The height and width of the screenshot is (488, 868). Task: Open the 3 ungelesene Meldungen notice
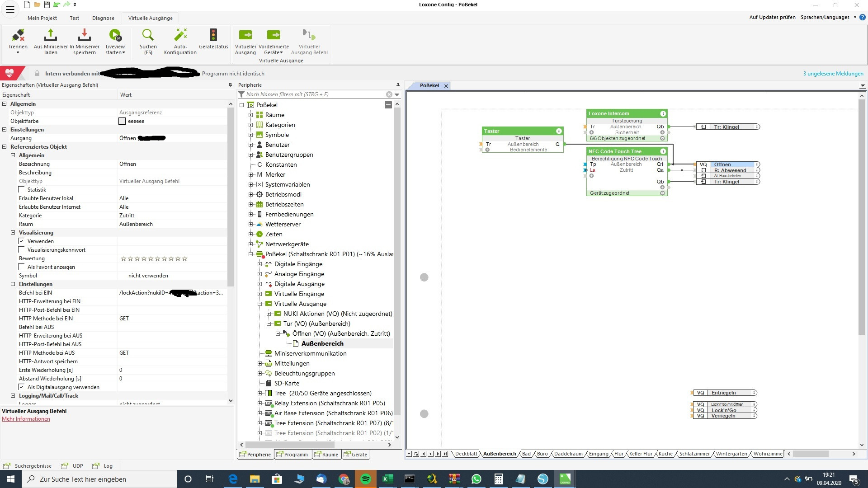point(833,74)
